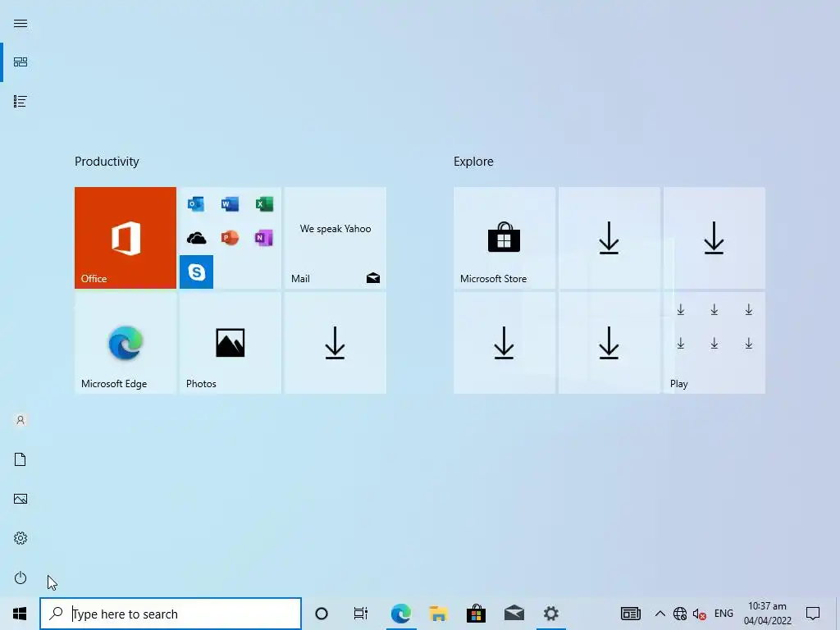This screenshot has height=630, width=840.
Task: Open the Action Center notifications icon
Action: click(x=813, y=614)
